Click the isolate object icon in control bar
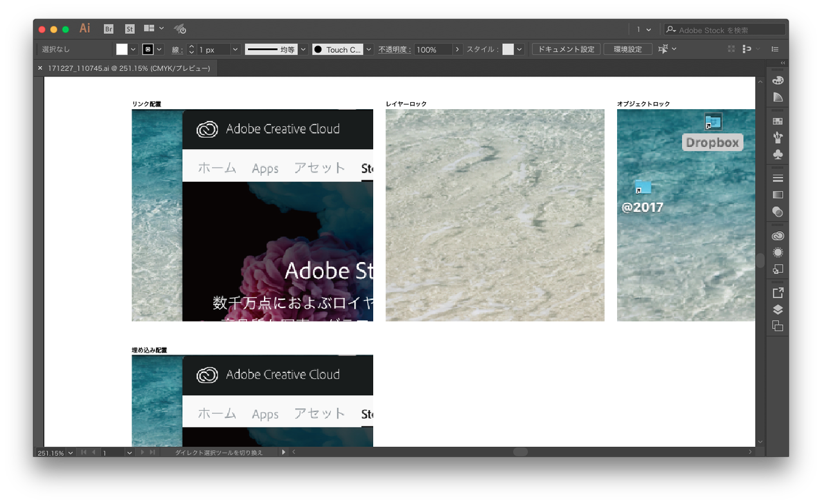Image resolution: width=822 pixels, height=504 pixels. (x=731, y=49)
